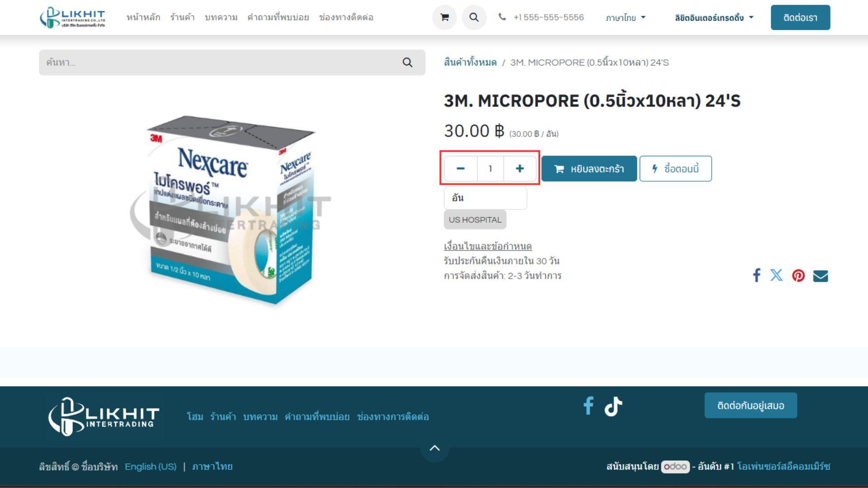Screen dimensions: 868x488
Task: Click the US HOSPITAL tag
Action: (x=475, y=220)
